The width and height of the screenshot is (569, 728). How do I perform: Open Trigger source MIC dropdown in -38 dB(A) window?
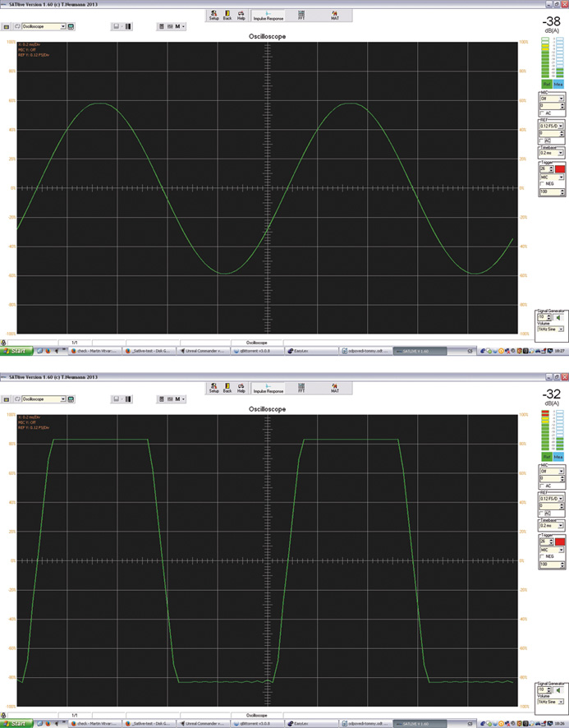point(561,177)
